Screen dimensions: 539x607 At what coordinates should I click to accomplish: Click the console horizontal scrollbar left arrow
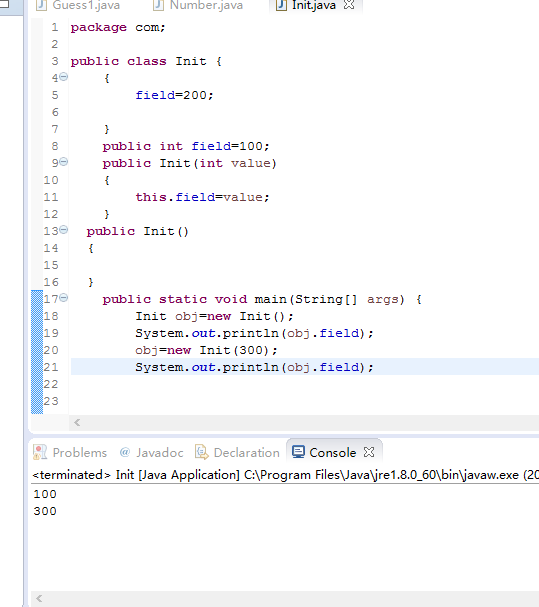(x=39, y=598)
